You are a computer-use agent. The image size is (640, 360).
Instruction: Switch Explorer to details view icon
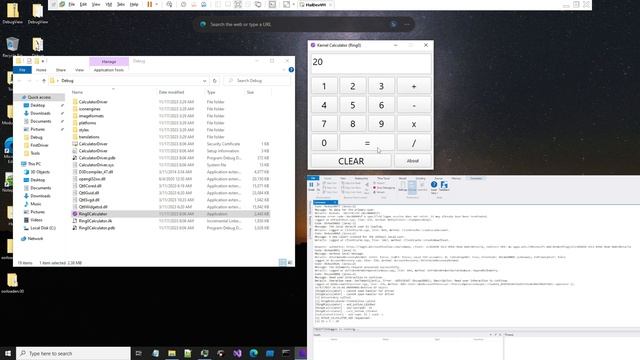tap(282, 262)
